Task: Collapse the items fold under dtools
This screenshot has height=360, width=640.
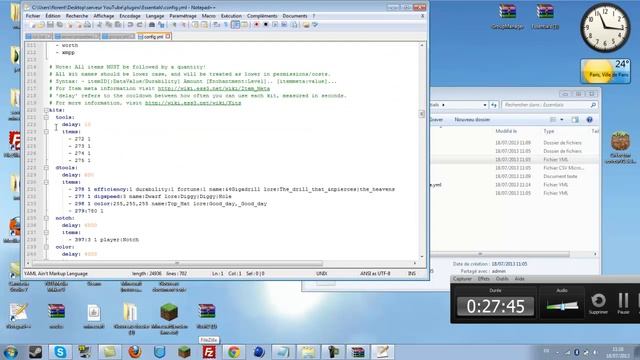Action: coord(47,182)
